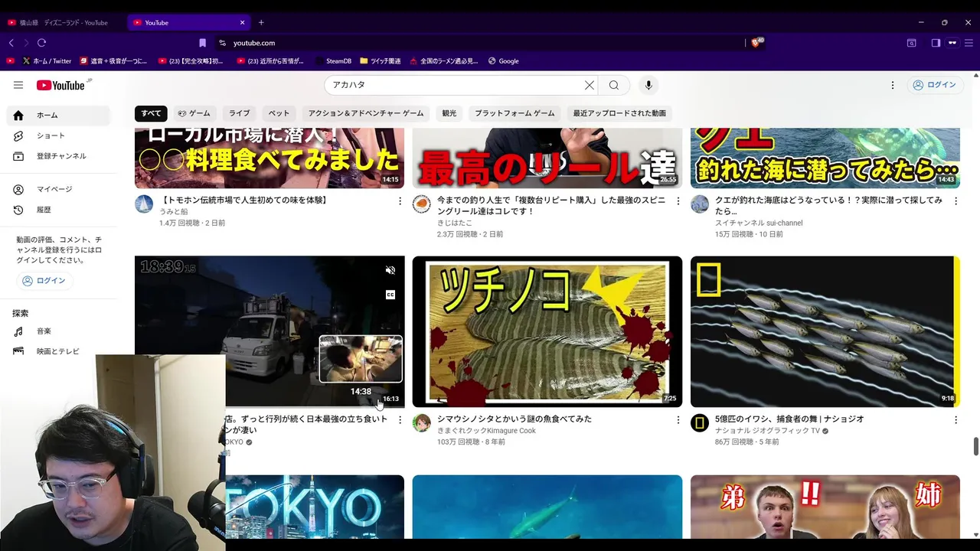Open options menu for トモホン伝統市場 video
Viewport: 980px width, 551px height.
click(x=400, y=201)
